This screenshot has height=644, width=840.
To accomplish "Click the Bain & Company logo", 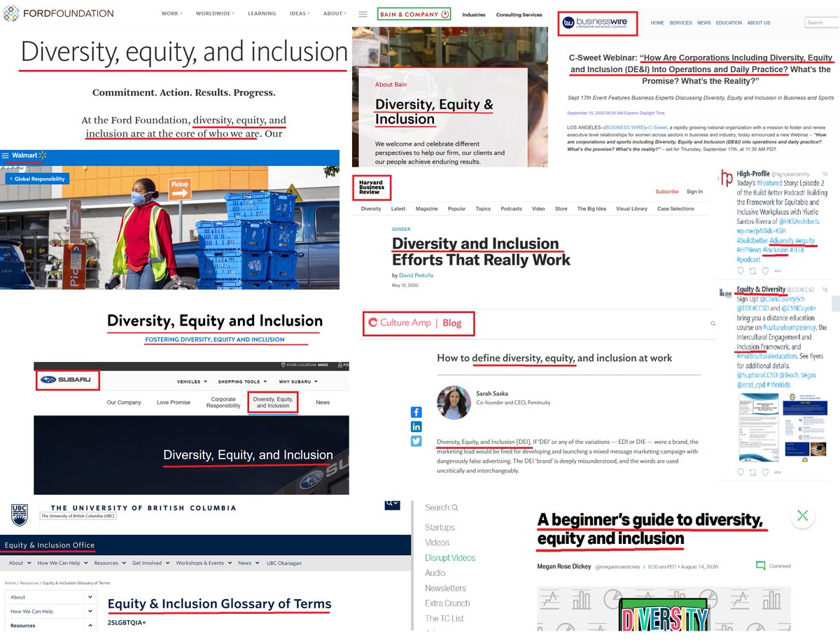I will point(413,14).
